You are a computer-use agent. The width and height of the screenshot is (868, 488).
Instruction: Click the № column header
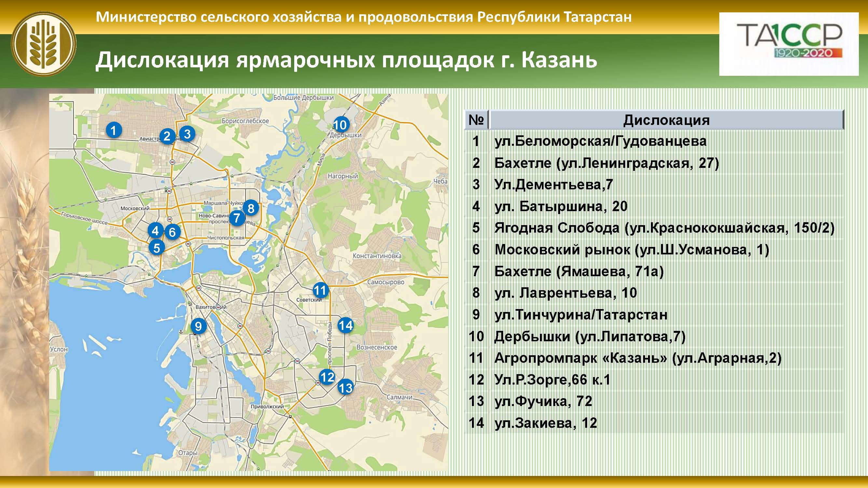[476, 120]
